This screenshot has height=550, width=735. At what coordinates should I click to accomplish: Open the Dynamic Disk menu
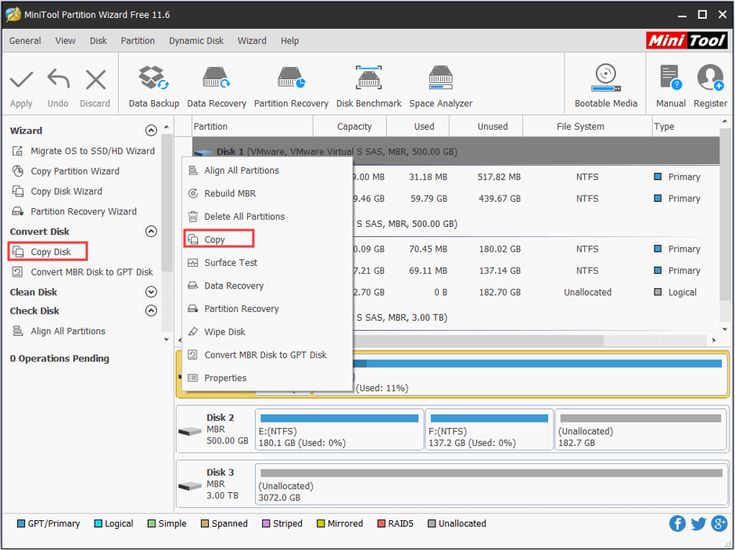196,41
